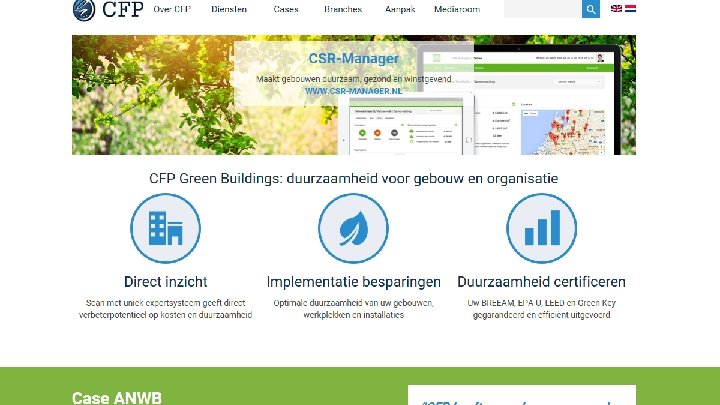
Task: Open the Diensten menu
Action: coord(229,9)
